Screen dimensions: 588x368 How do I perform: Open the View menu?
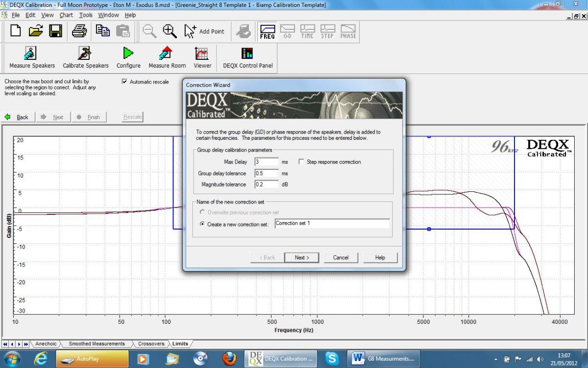[48, 15]
